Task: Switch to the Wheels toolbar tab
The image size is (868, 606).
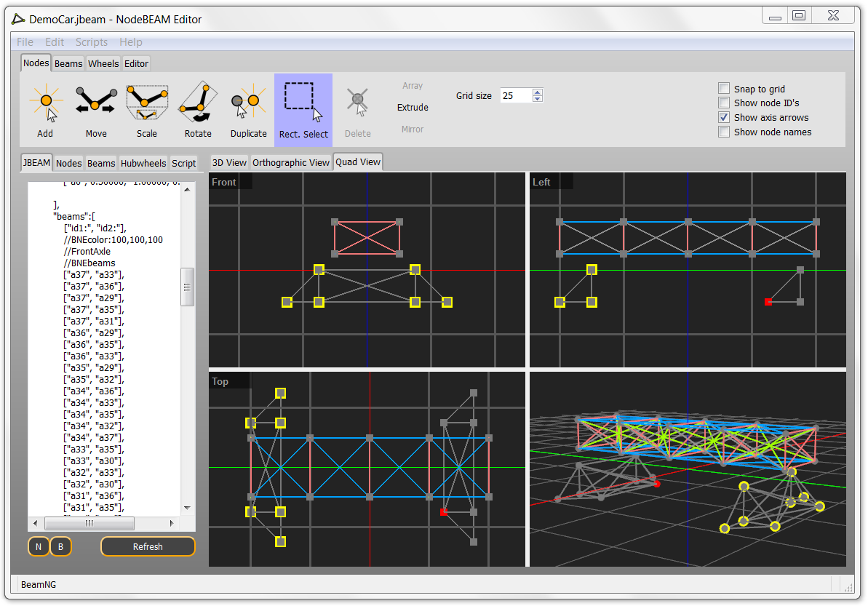Action: (x=103, y=63)
